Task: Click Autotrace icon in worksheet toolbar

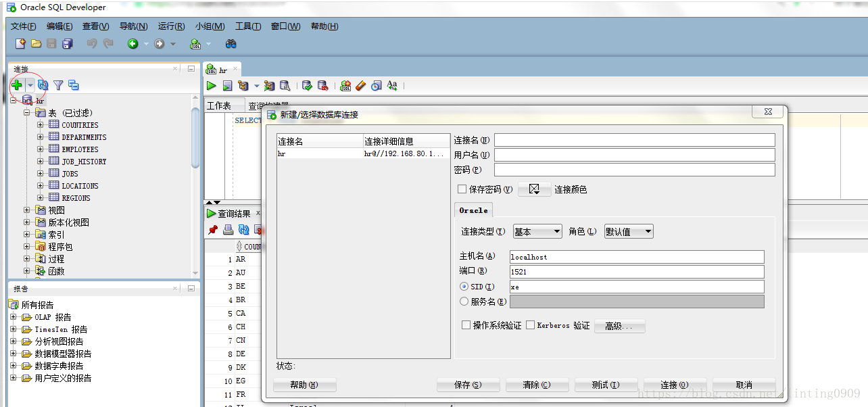Action: tap(269, 86)
